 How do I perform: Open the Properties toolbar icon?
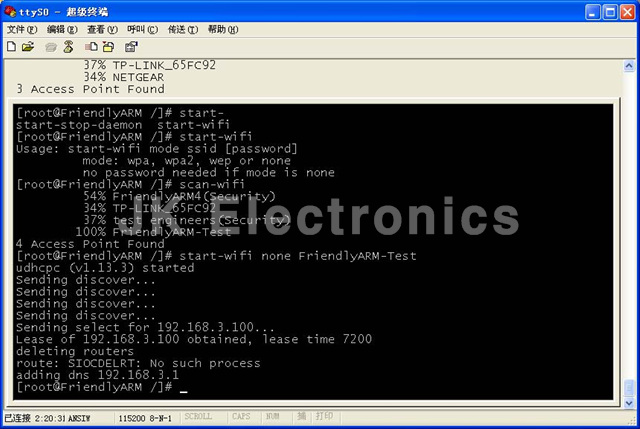click(x=131, y=46)
